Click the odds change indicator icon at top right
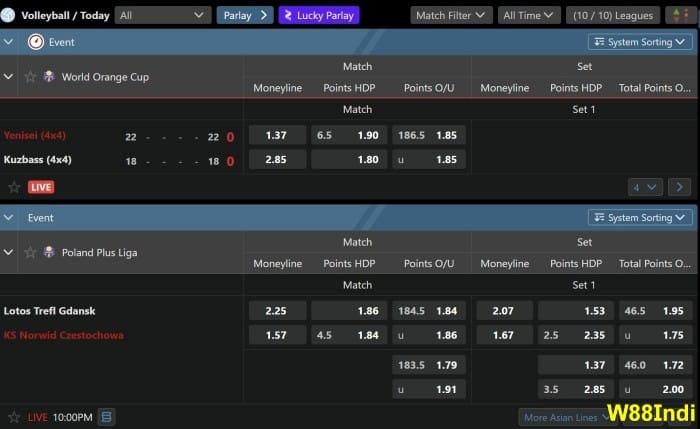This screenshot has height=429, width=700. 680,16
